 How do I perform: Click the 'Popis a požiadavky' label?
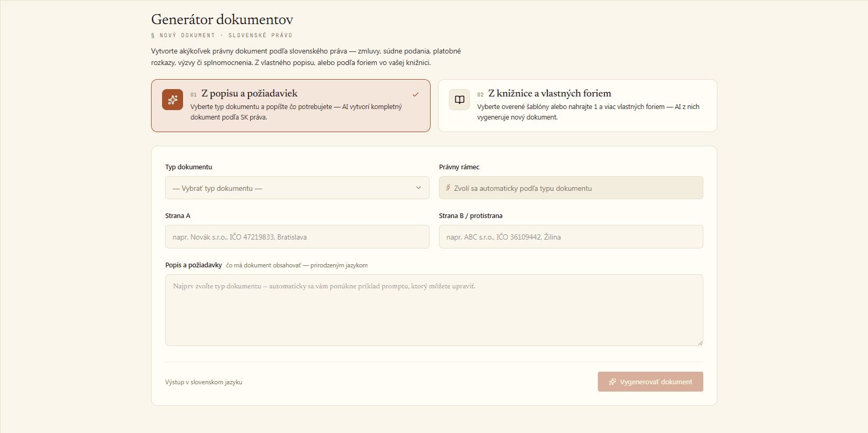[194, 265]
